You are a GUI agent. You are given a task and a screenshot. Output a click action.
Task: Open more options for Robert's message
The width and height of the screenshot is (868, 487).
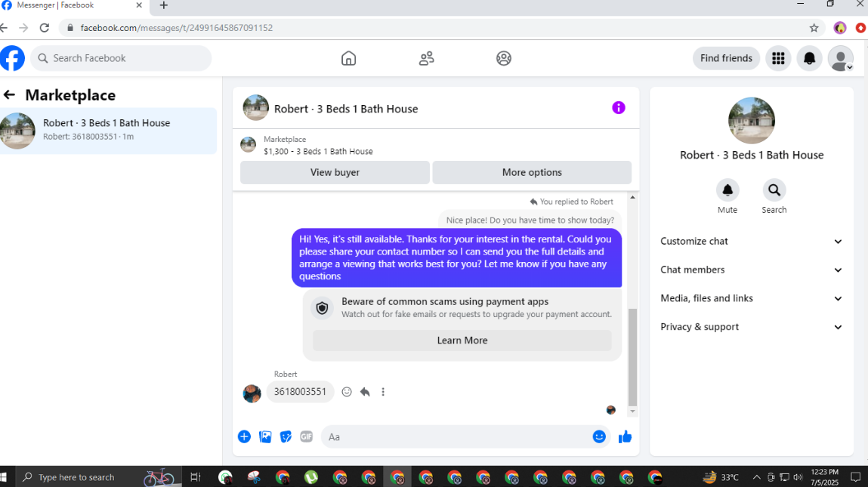click(x=383, y=392)
